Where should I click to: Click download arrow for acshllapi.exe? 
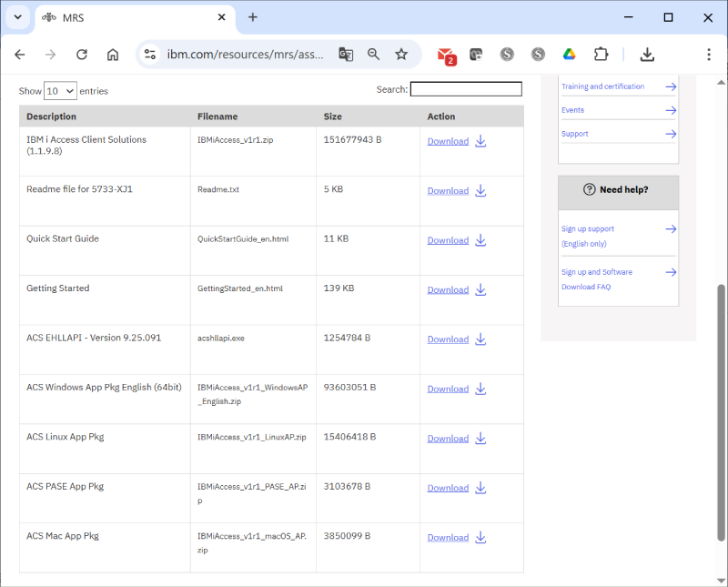480,339
